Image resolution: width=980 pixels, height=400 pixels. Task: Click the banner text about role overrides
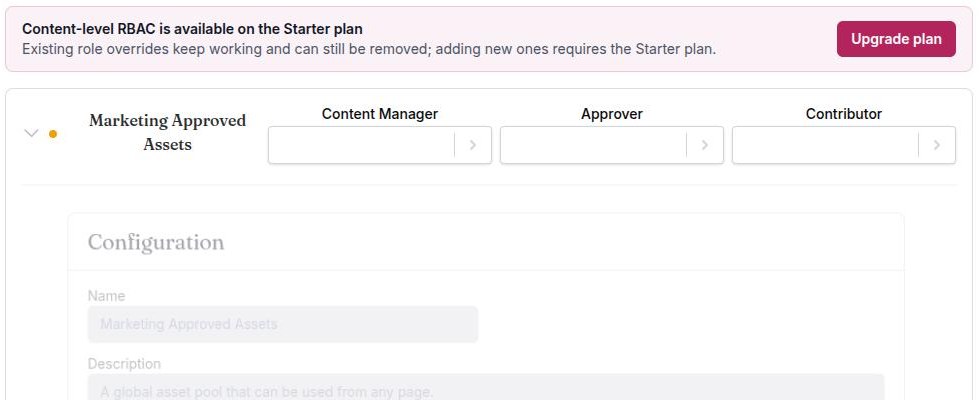(x=369, y=49)
